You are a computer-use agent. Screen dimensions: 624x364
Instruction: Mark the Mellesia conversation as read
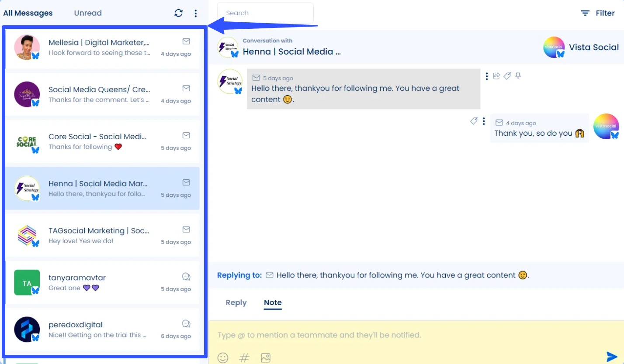(186, 41)
